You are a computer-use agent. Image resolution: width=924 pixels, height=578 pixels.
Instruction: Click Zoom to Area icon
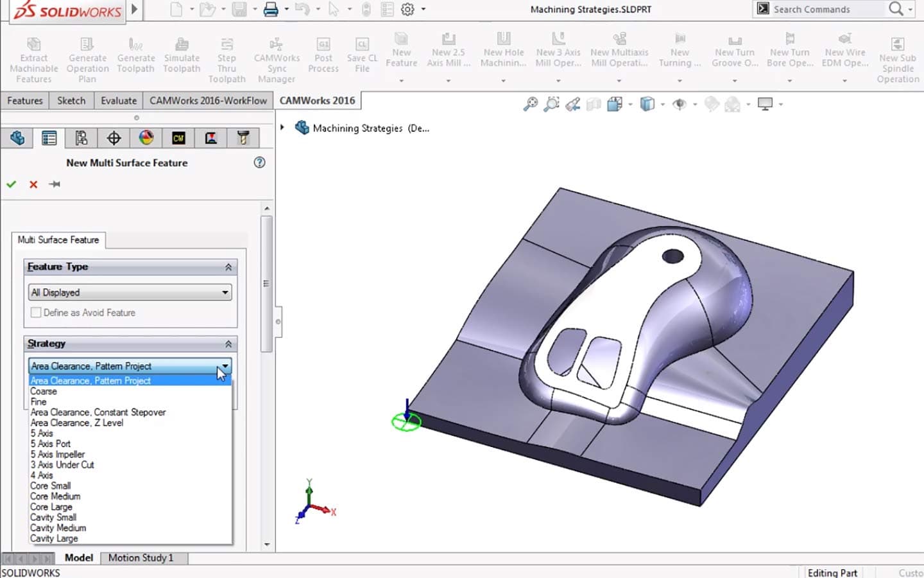click(551, 104)
